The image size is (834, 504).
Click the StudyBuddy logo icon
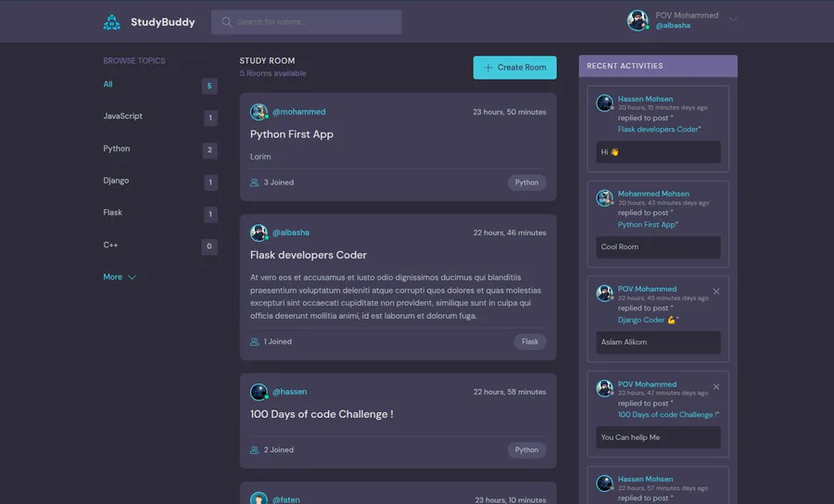coord(112,22)
